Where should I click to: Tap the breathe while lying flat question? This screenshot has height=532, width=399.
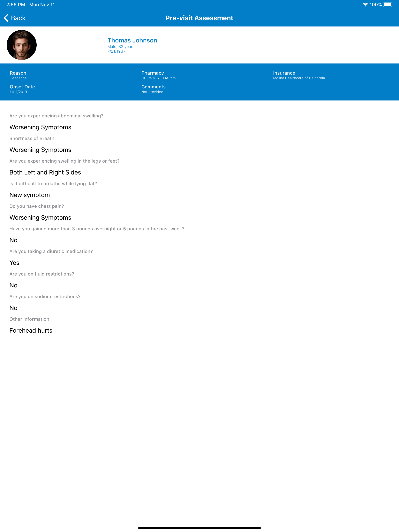coord(53,184)
